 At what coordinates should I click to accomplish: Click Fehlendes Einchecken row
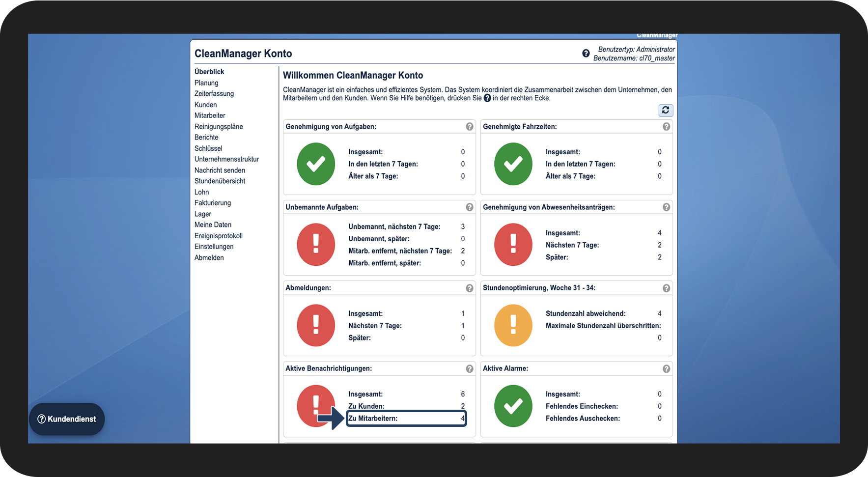pyautogui.click(x=603, y=406)
